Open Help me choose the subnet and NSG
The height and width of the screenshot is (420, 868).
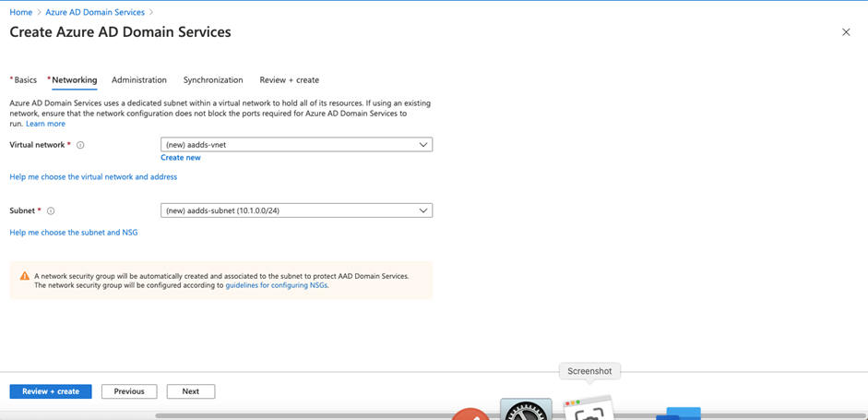(x=74, y=233)
